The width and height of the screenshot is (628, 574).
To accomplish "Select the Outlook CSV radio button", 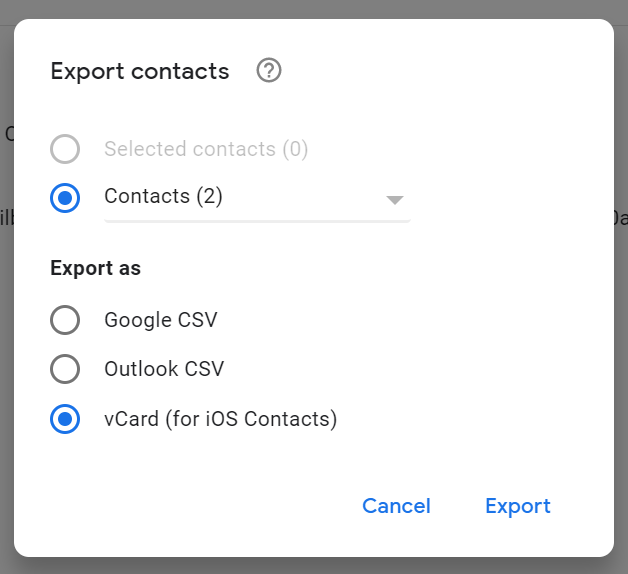I will tap(65, 369).
